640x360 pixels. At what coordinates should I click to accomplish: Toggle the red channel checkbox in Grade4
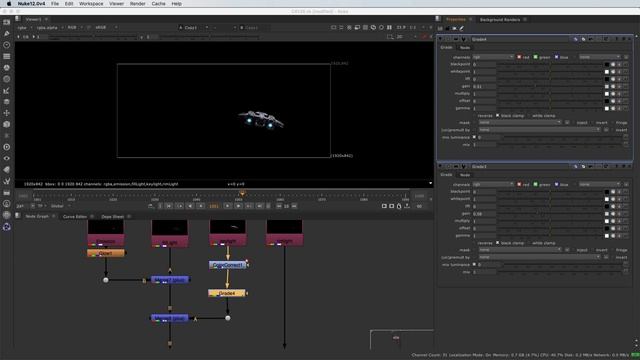coord(519,57)
